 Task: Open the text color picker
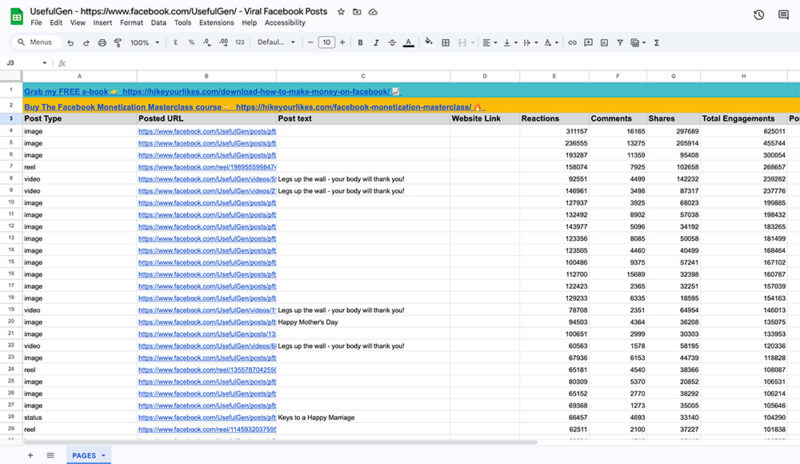[x=407, y=43]
